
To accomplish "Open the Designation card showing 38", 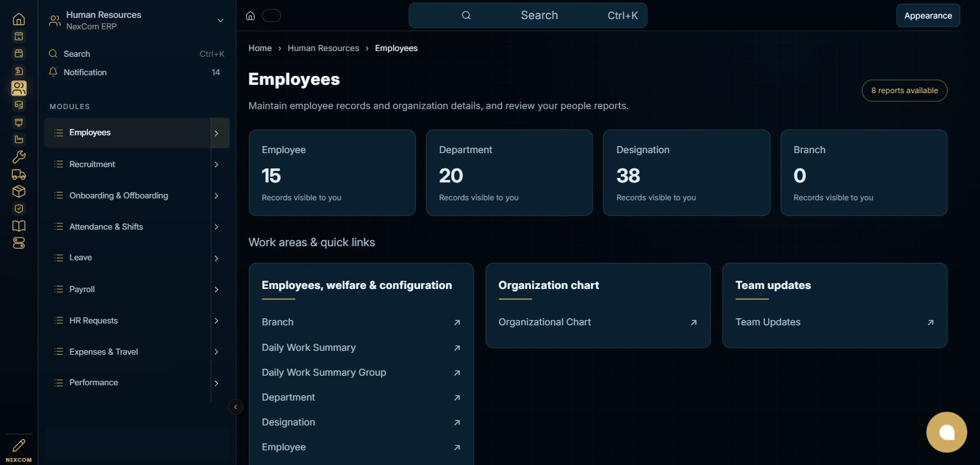I will point(687,173).
